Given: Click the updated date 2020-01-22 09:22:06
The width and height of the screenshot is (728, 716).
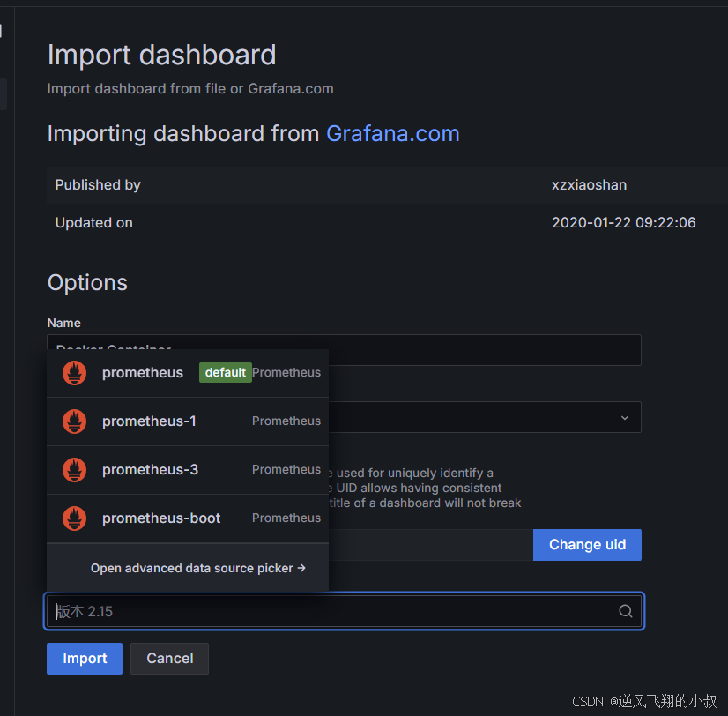Looking at the screenshot, I should click(x=623, y=222).
